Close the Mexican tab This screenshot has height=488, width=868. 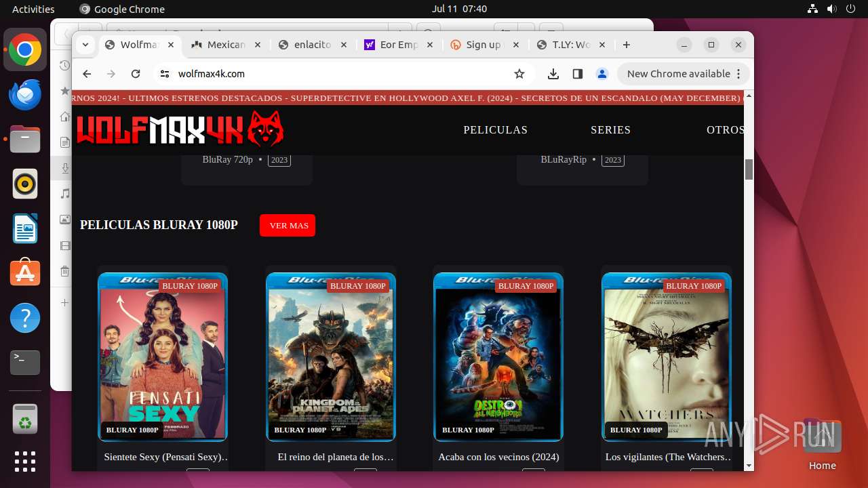(x=258, y=45)
